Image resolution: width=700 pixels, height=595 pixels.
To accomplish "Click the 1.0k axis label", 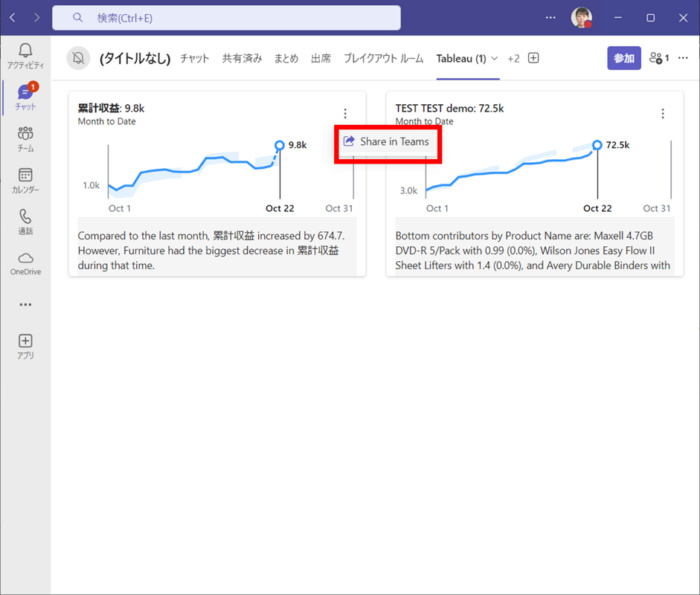I will click(x=91, y=185).
